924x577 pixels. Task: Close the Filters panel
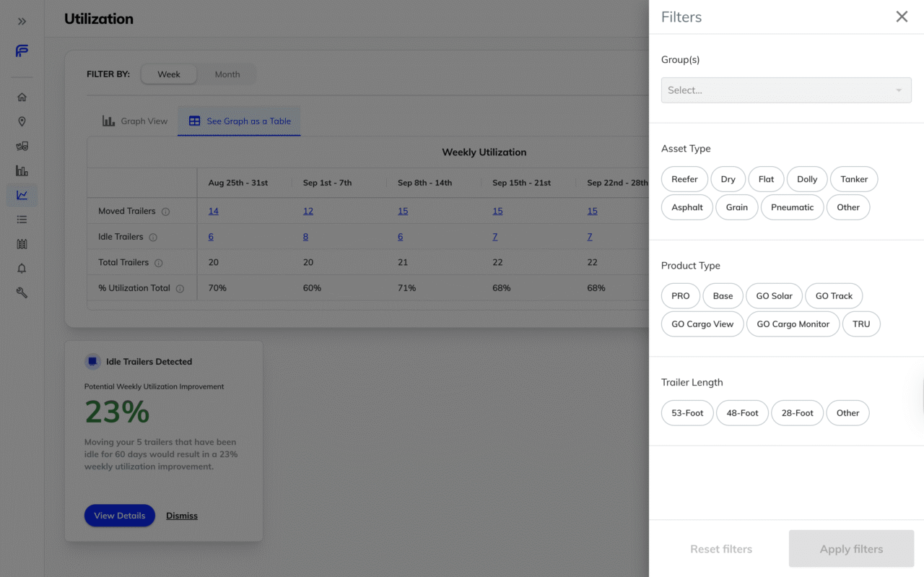902,17
